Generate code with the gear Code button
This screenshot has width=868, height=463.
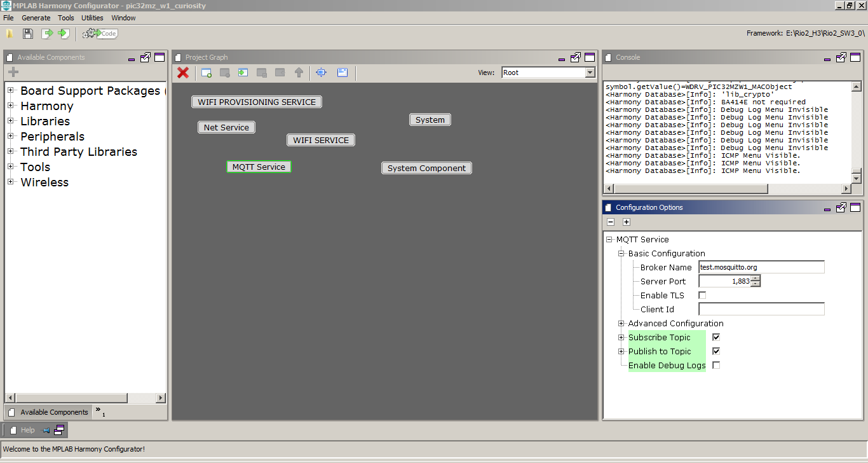(x=100, y=33)
